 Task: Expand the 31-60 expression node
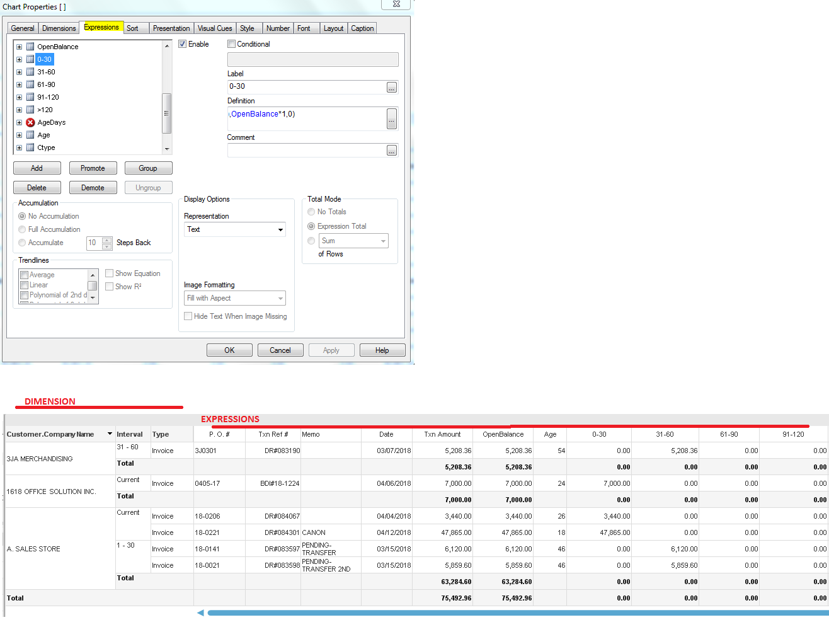pos(19,72)
